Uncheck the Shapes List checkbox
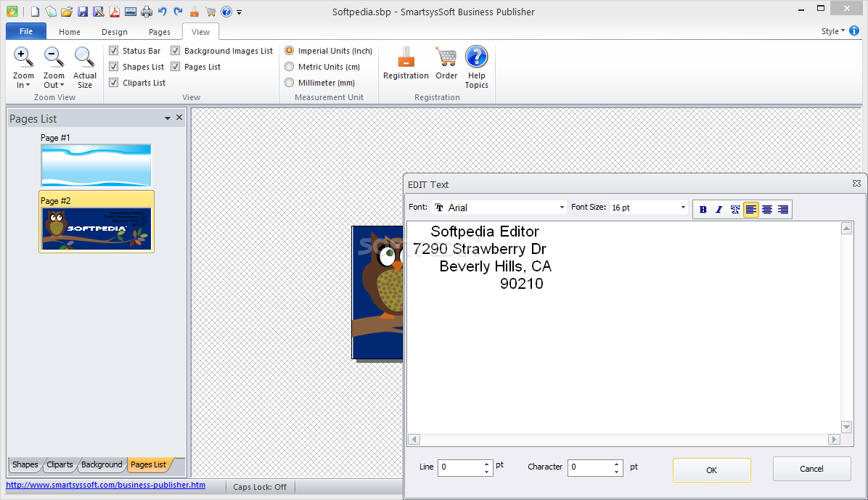The height and width of the screenshot is (500, 868). [x=113, y=67]
